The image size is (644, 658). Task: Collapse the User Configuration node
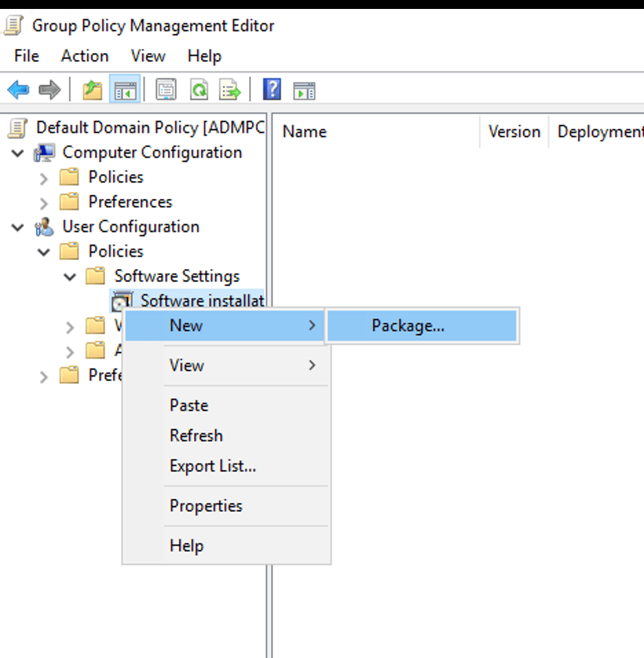tap(17, 226)
